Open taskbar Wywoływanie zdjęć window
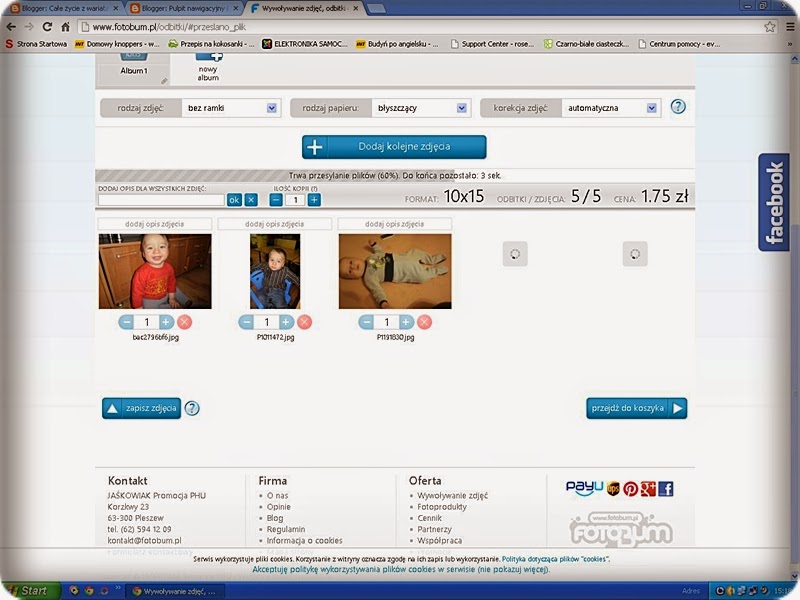The height and width of the screenshot is (600, 800). click(x=176, y=591)
